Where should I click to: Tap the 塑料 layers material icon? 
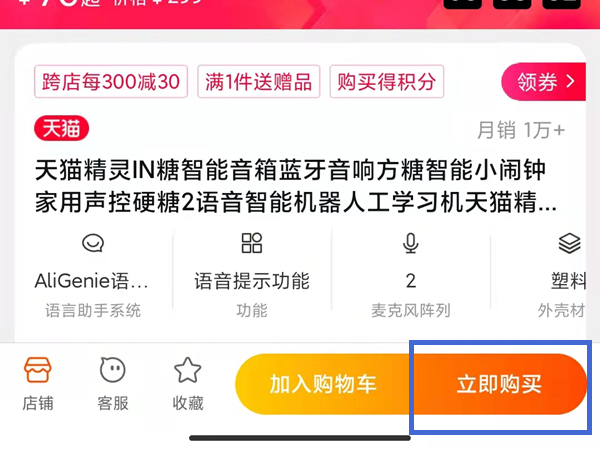pyautogui.click(x=569, y=243)
